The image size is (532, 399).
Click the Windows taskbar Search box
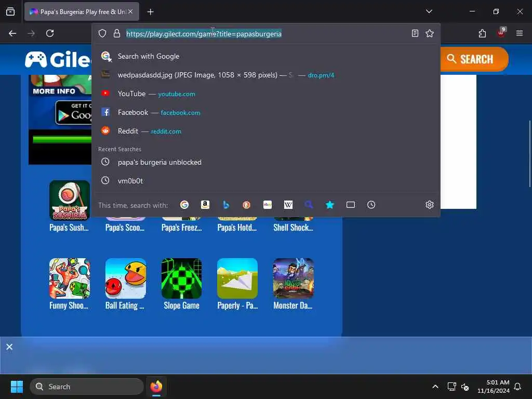pyautogui.click(x=87, y=387)
